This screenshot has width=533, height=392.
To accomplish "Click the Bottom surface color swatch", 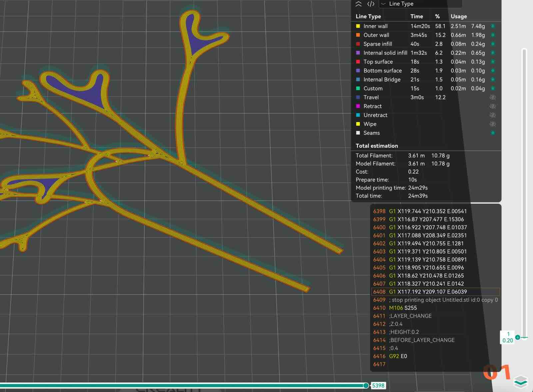I will (x=358, y=71).
